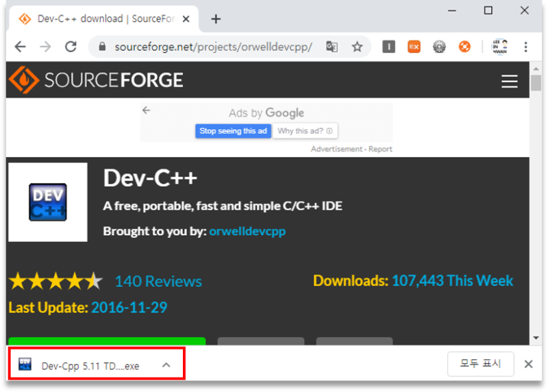
Task: Open the SourceForge hamburger menu
Action: 509,81
